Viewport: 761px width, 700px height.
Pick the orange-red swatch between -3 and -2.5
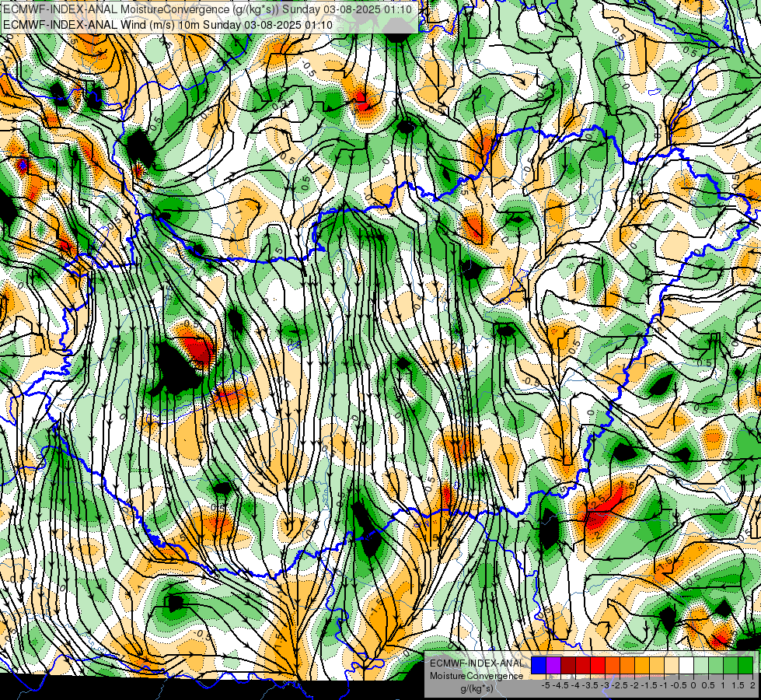pyautogui.click(x=613, y=665)
